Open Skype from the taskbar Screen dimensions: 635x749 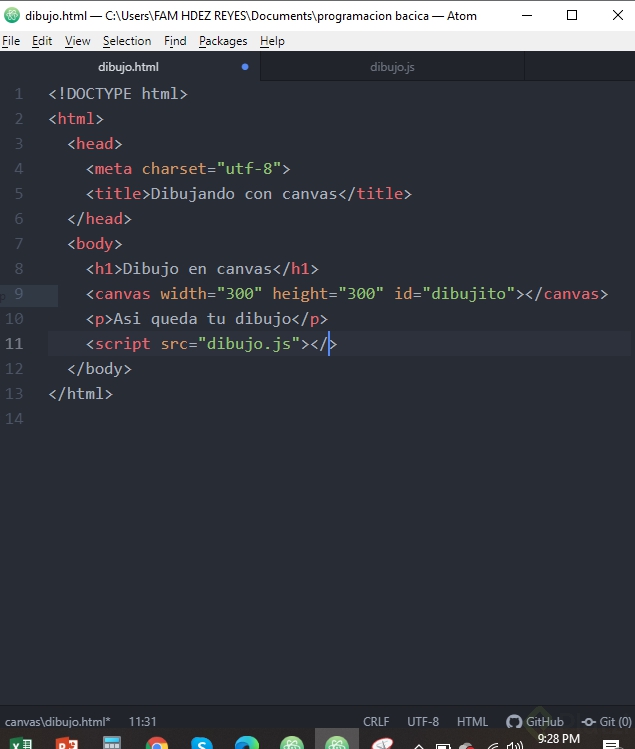(202, 743)
